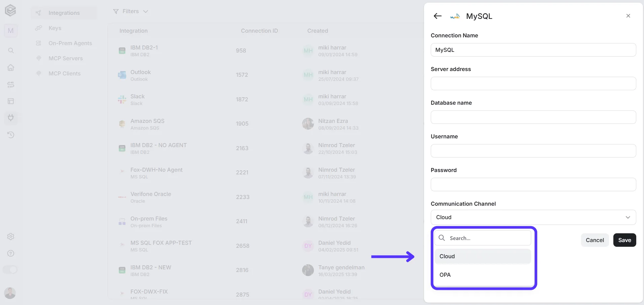Click into the Username field
644x305 pixels.
(533, 151)
